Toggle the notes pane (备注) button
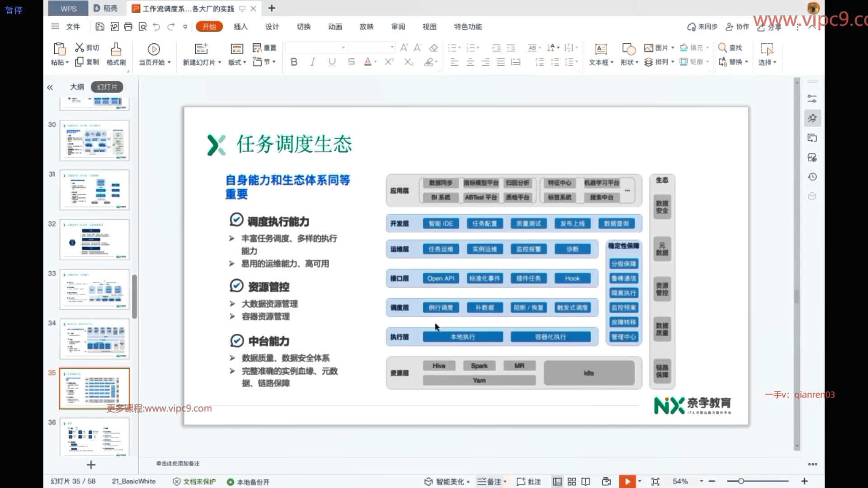The width and height of the screenshot is (868, 488). (490, 482)
